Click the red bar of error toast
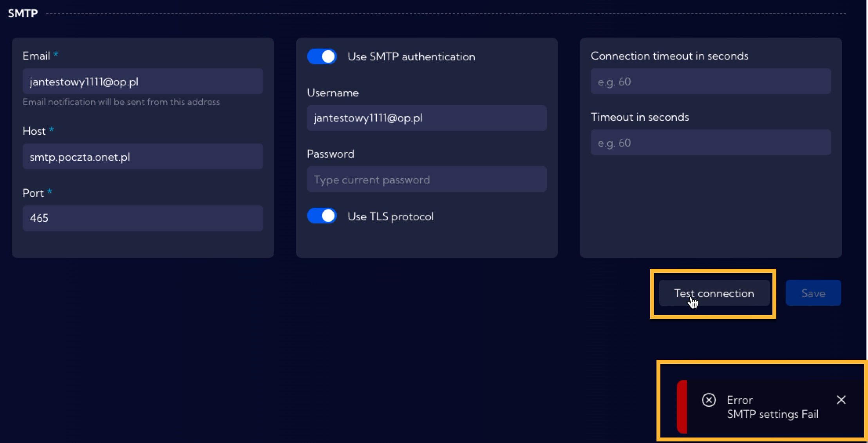 point(682,407)
